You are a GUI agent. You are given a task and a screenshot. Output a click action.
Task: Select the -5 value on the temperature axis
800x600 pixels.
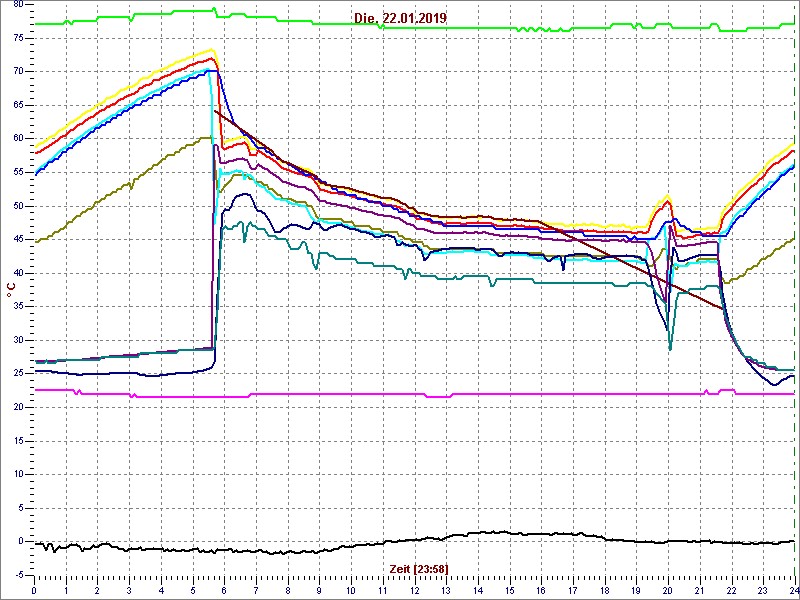click(x=17, y=575)
